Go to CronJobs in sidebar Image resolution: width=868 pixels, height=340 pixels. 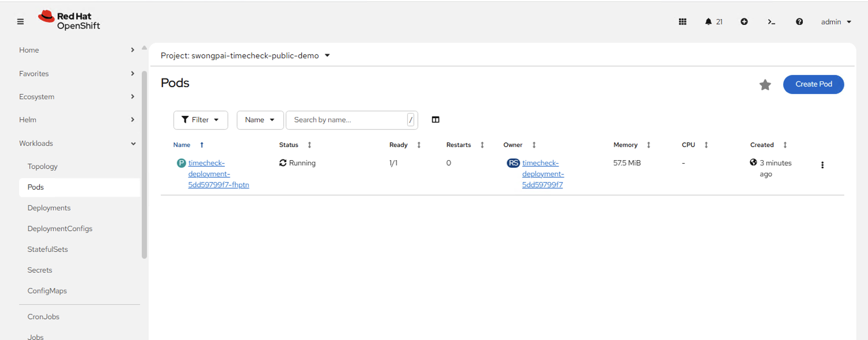pos(79,317)
